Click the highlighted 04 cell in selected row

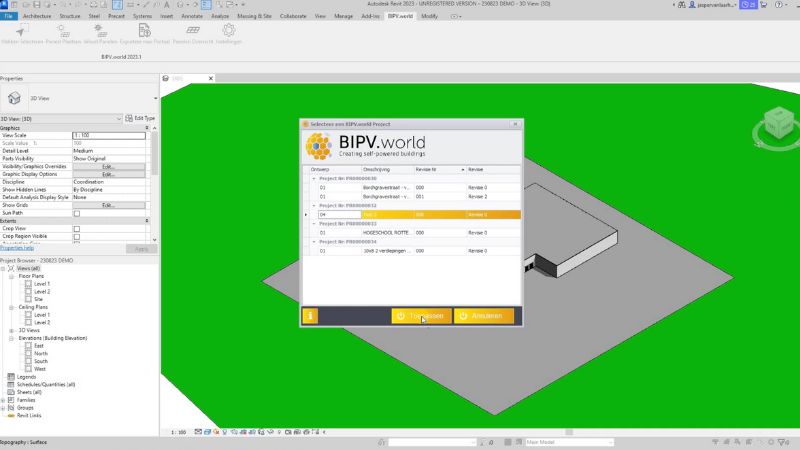coord(339,215)
